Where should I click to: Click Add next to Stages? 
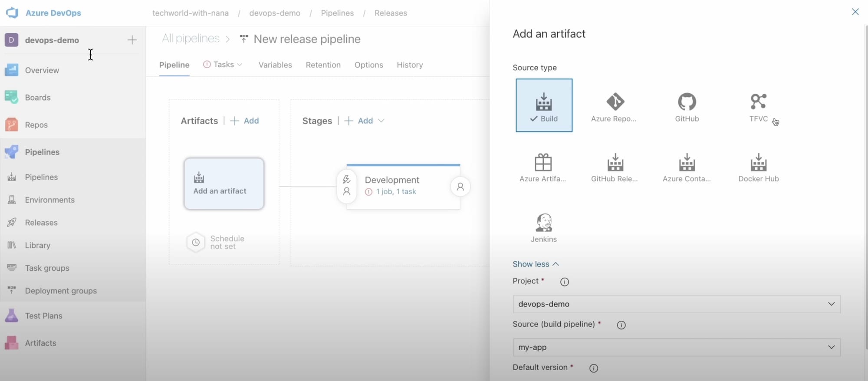[358, 121]
